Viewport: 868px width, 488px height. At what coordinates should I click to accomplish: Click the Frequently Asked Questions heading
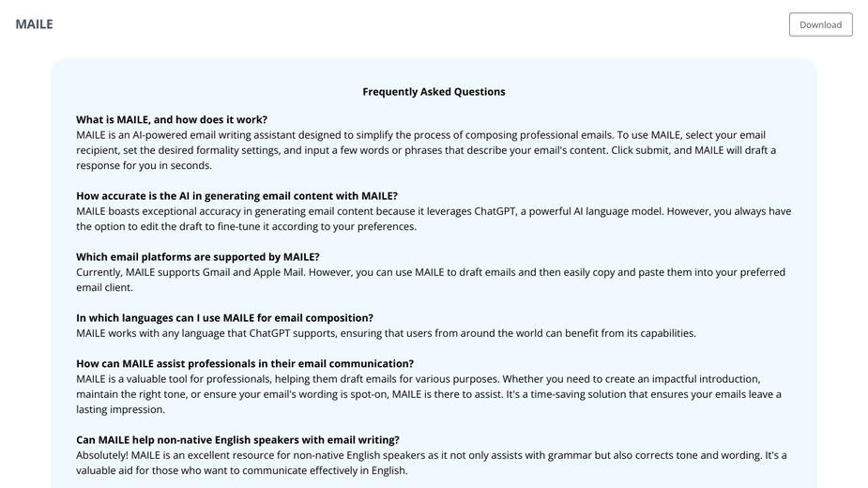(434, 92)
